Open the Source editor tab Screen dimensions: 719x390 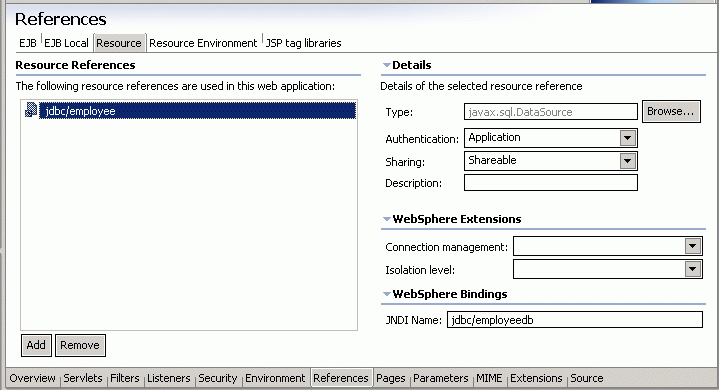pos(586,378)
